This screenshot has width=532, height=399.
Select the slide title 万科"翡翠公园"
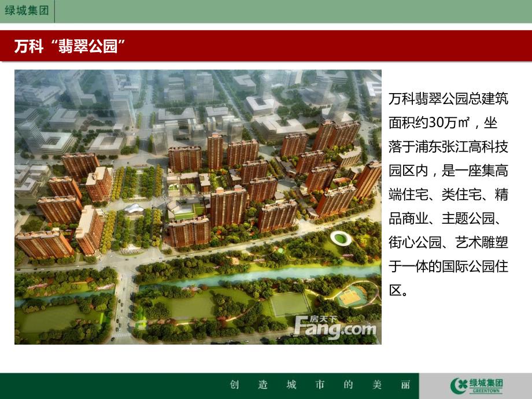coord(69,46)
